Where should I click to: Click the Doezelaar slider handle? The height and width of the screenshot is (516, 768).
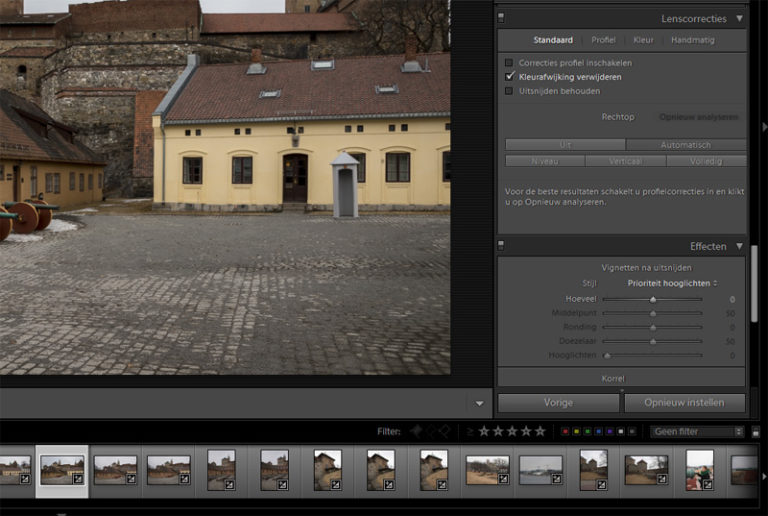(653, 341)
